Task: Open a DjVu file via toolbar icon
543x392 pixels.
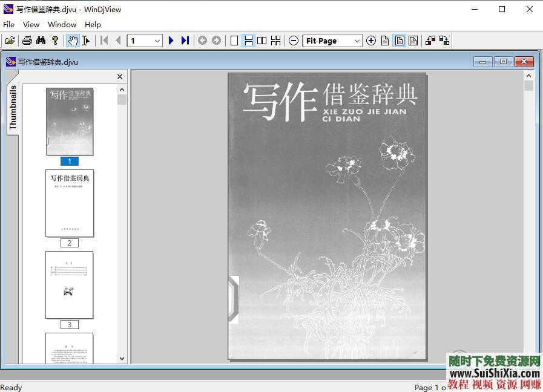Action: coord(10,41)
